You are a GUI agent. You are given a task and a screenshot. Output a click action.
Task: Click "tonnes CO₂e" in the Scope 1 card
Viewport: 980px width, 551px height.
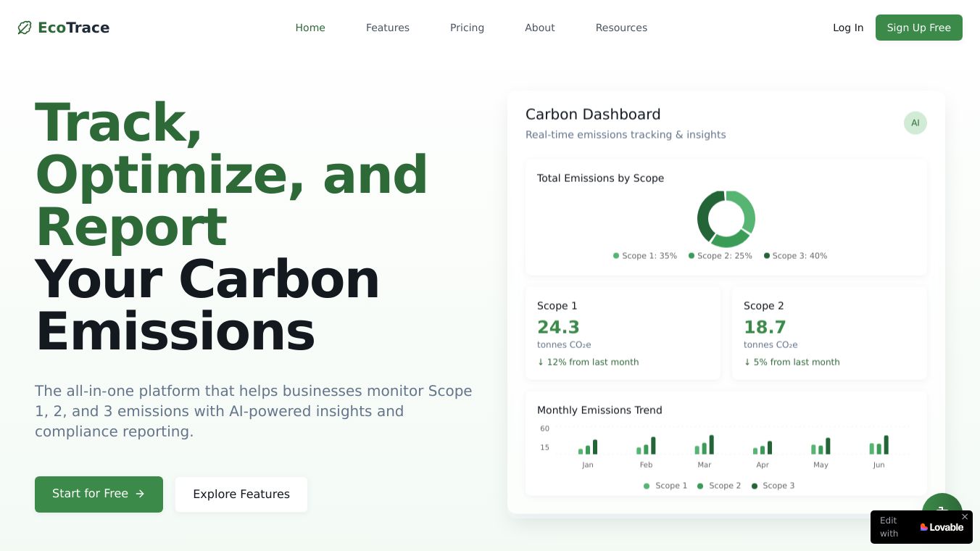click(564, 345)
